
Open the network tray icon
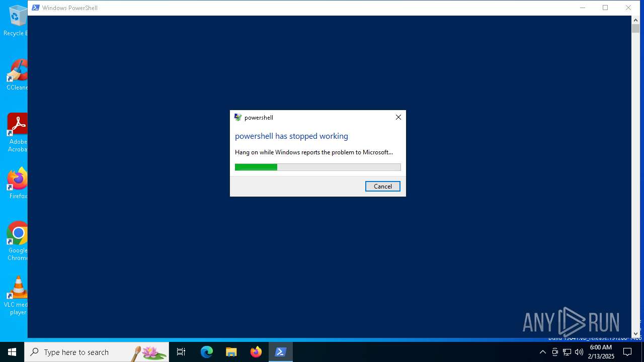[x=567, y=352]
